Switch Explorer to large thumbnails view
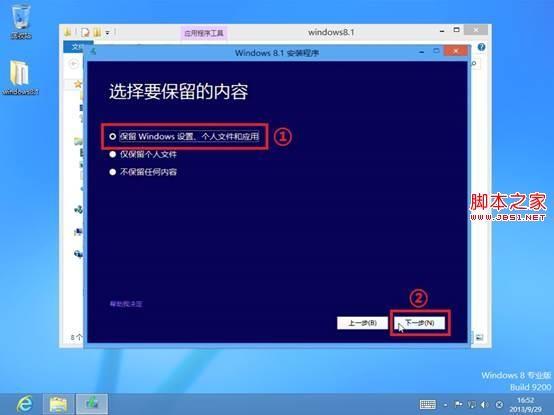The image size is (554, 415). pyautogui.click(x=479, y=337)
